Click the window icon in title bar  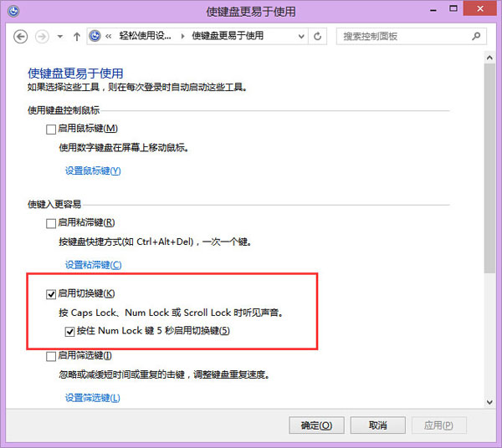click(10, 12)
